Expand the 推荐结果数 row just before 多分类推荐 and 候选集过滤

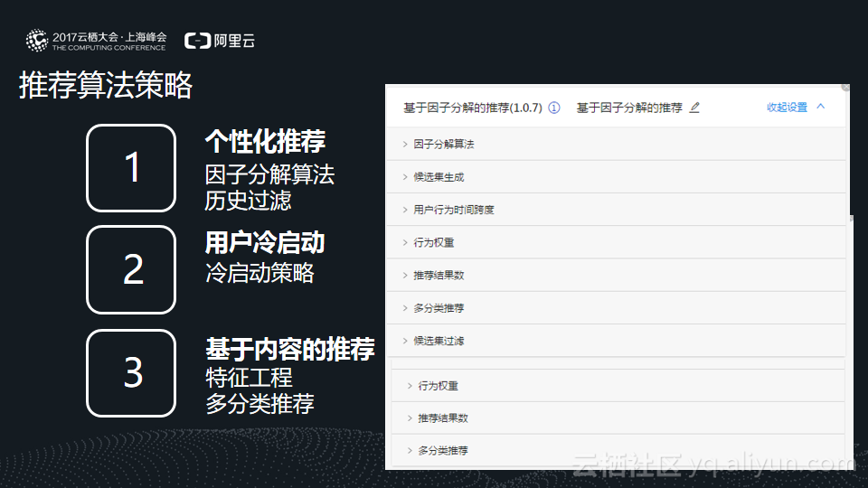pyautogui.click(x=616, y=275)
